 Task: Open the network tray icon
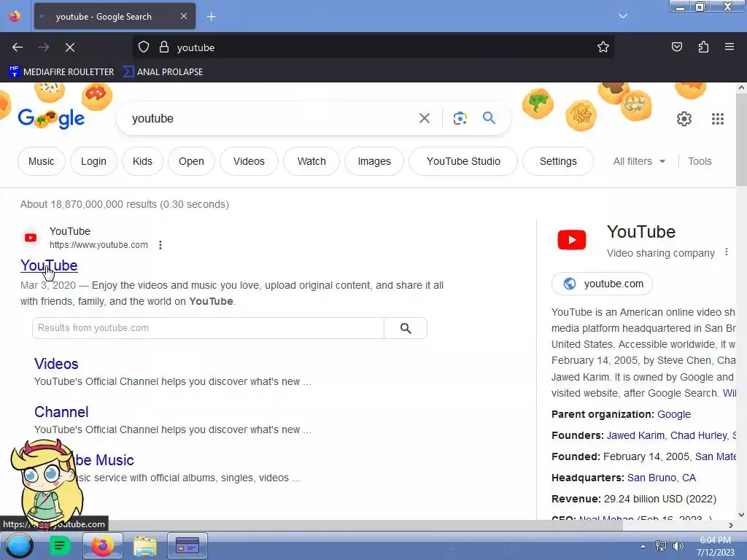click(x=661, y=546)
